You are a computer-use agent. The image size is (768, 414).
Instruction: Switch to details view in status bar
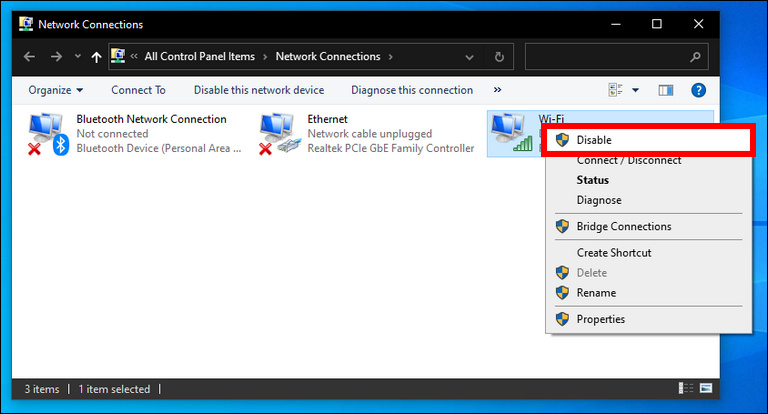tap(686, 389)
